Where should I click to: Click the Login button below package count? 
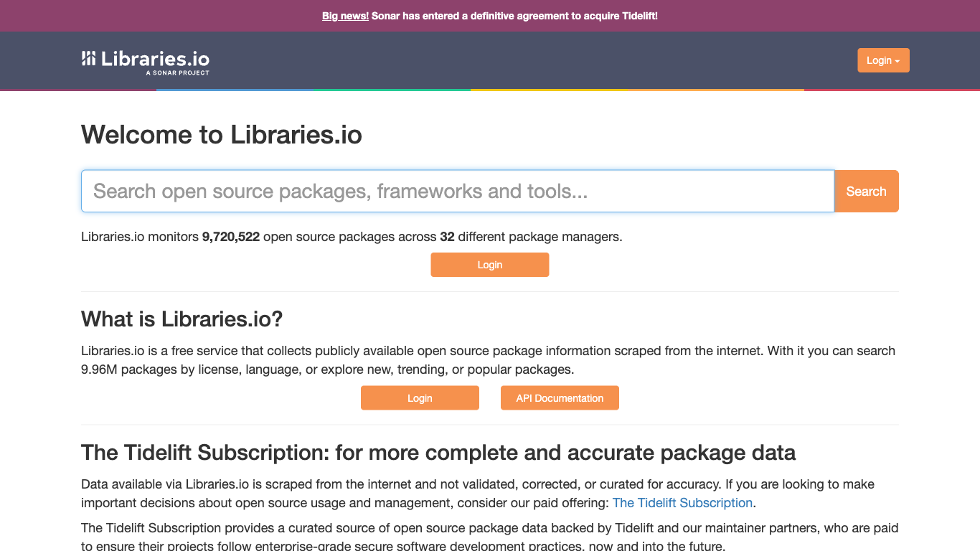pyautogui.click(x=490, y=265)
